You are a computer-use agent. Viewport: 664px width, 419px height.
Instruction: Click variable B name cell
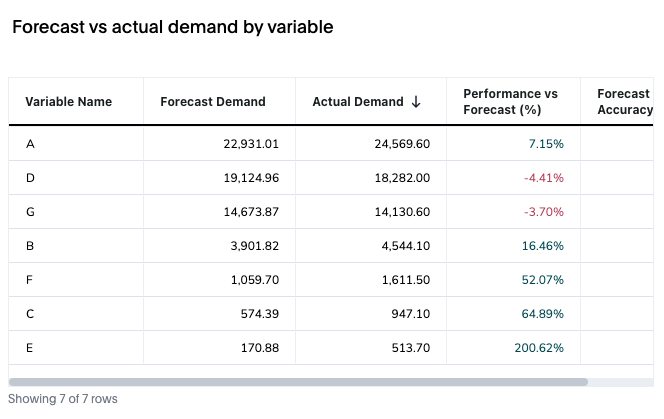coord(30,246)
